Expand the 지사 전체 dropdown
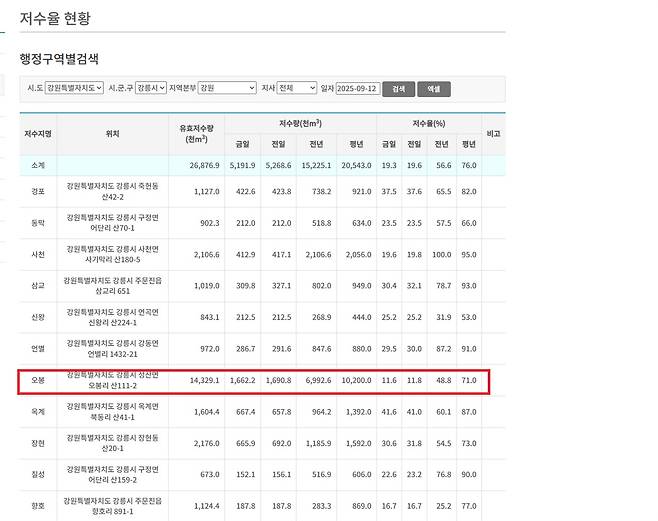This screenshot has height=521, width=658. coord(297,88)
